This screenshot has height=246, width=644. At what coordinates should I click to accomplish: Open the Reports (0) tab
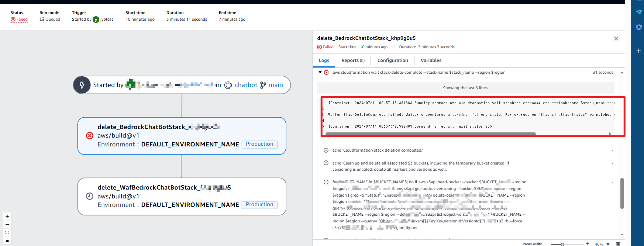click(x=353, y=60)
